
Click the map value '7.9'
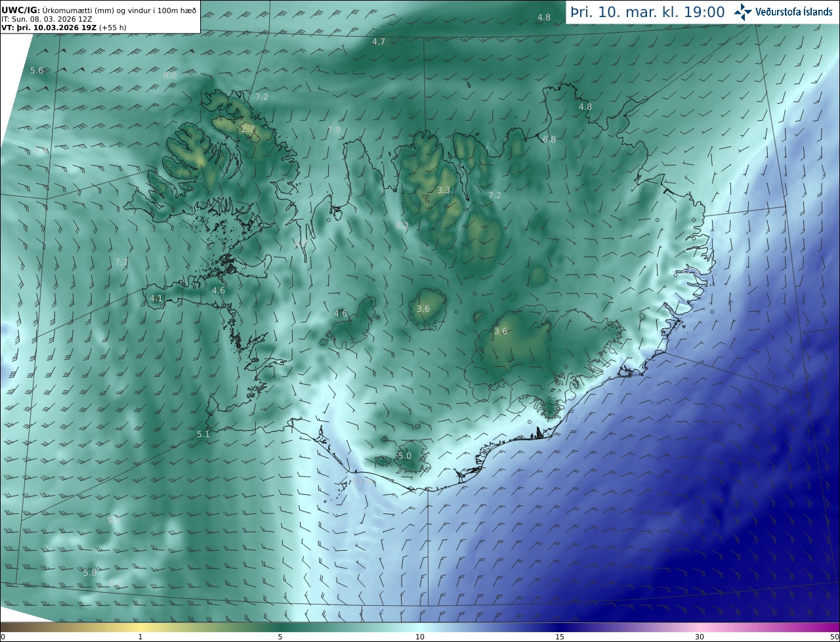click(334, 129)
